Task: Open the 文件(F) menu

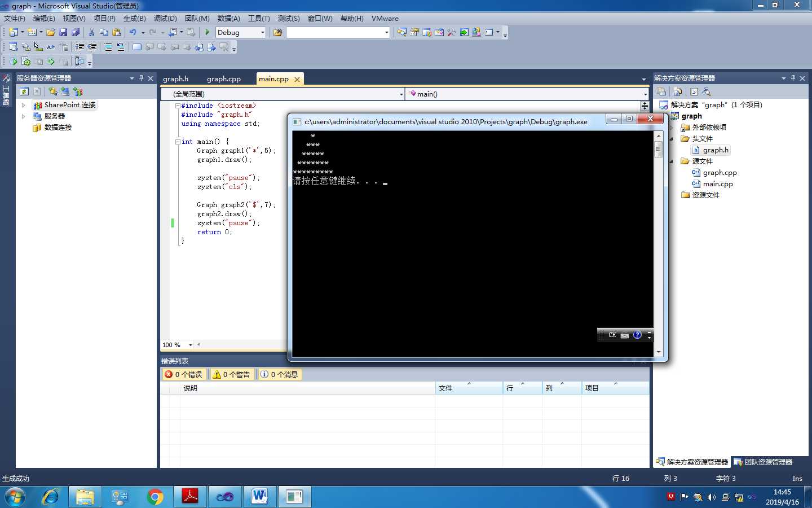Action: tap(15, 19)
